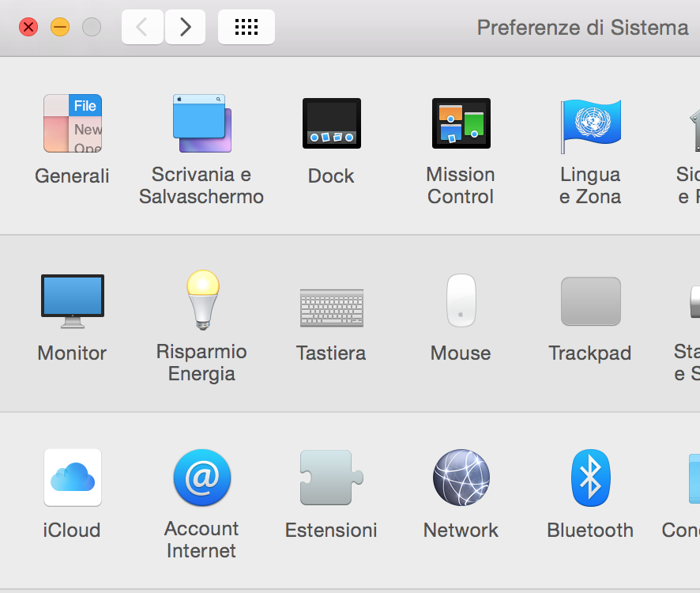Image resolution: width=700 pixels, height=593 pixels.
Task: Click the Estensioni label text
Action: (331, 530)
